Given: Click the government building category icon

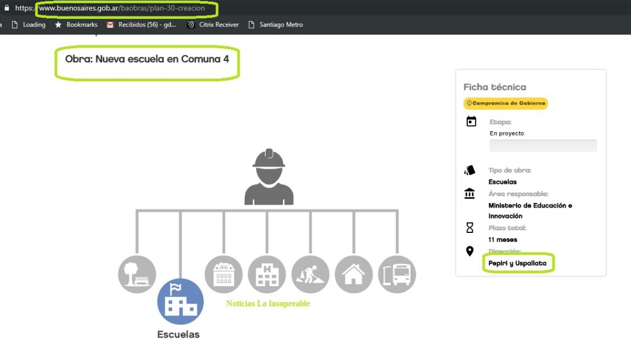Looking at the screenshot, I should (x=224, y=274).
